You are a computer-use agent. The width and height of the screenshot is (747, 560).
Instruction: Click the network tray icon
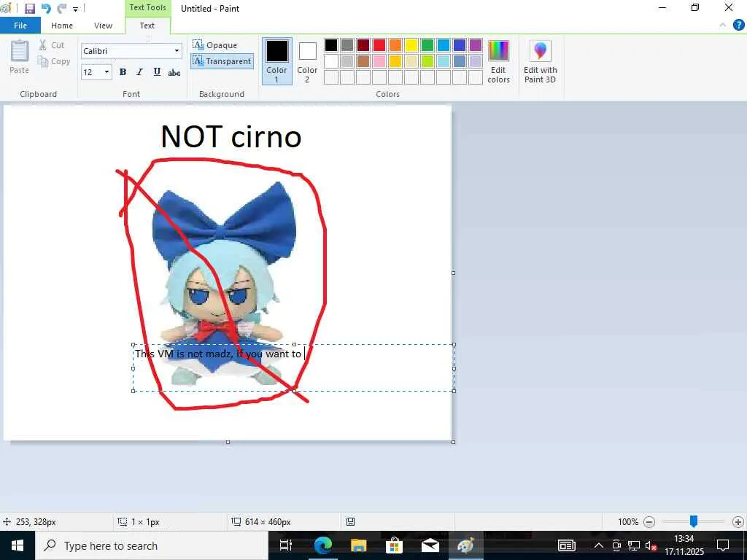coord(634,545)
